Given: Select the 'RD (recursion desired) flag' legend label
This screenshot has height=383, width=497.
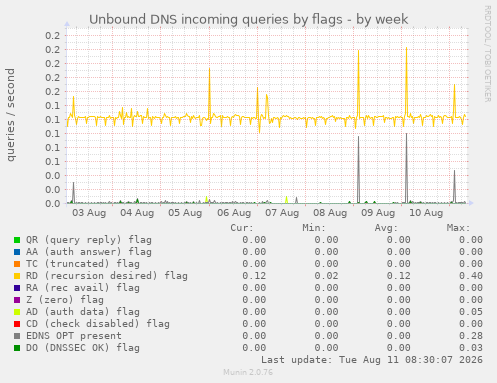Looking at the screenshot, I should coord(107,276).
